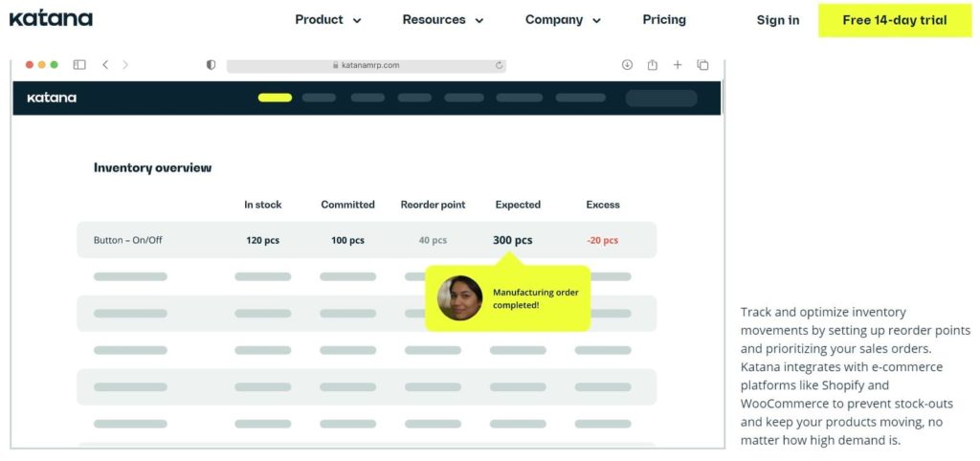The image size is (980, 461).
Task: Expand the Product dropdown chevron
Action: [357, 21]
